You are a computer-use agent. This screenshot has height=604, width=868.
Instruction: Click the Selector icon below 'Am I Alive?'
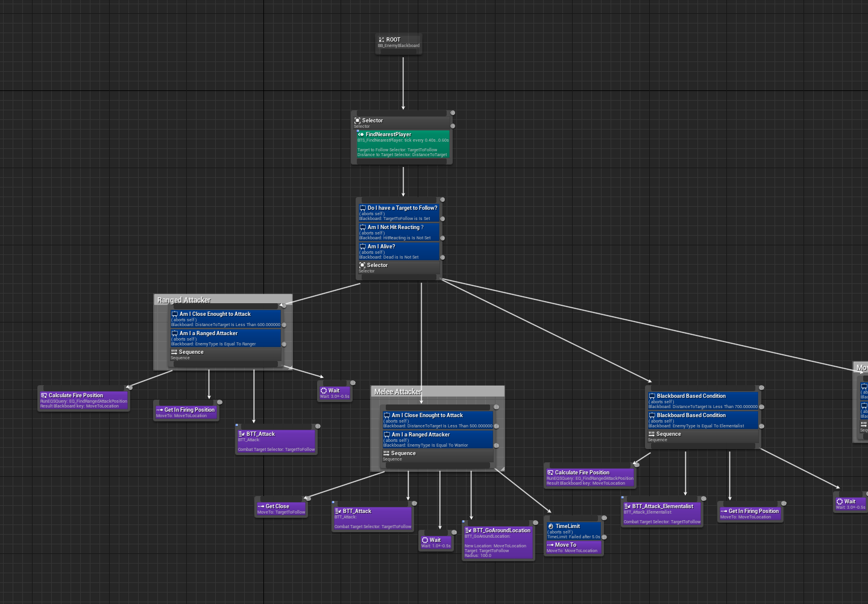point(362,265)
